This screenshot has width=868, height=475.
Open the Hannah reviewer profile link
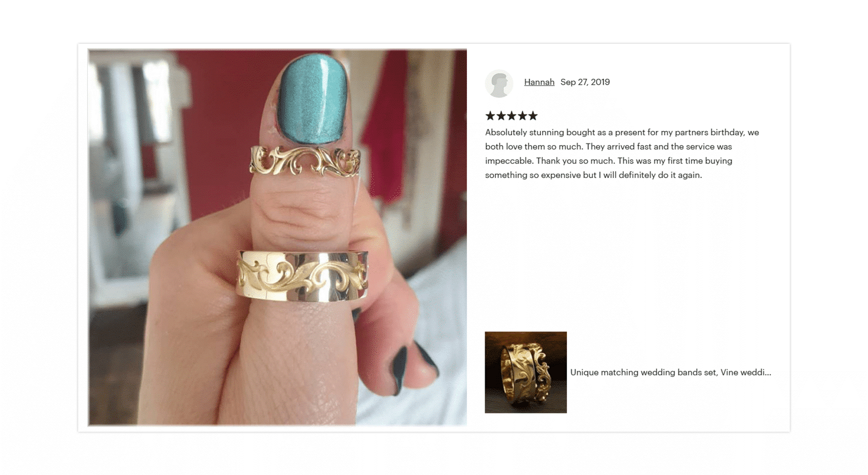pyautogui.click(x=539, y=82)
